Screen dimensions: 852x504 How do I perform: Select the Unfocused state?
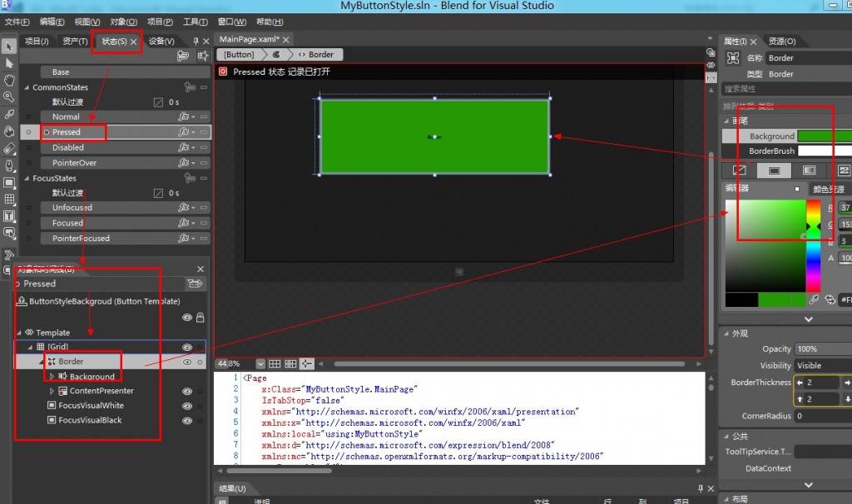tap(125, 207)
